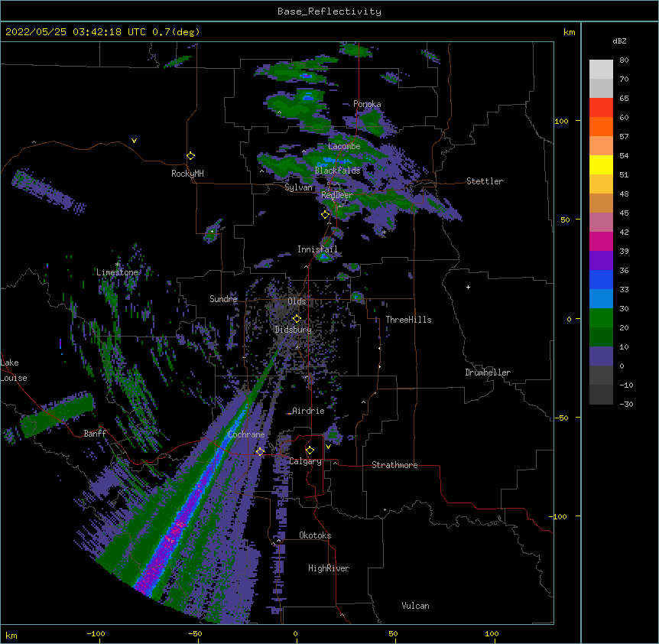Click the -50 tick on the right vertical axis
Viewport: 659px width, 644px height.
click(x=561, y=418)
